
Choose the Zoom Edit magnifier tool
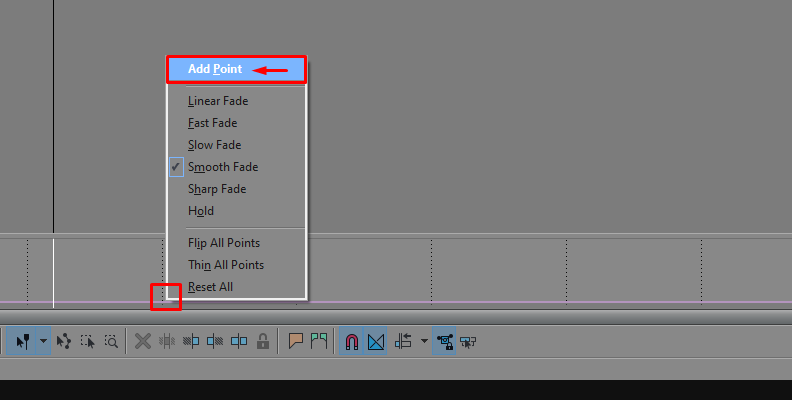point(111,341)
